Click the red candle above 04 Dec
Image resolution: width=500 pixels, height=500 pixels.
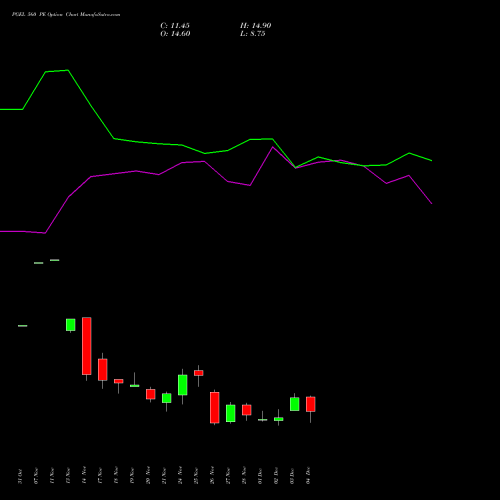(x=311, y=404)
